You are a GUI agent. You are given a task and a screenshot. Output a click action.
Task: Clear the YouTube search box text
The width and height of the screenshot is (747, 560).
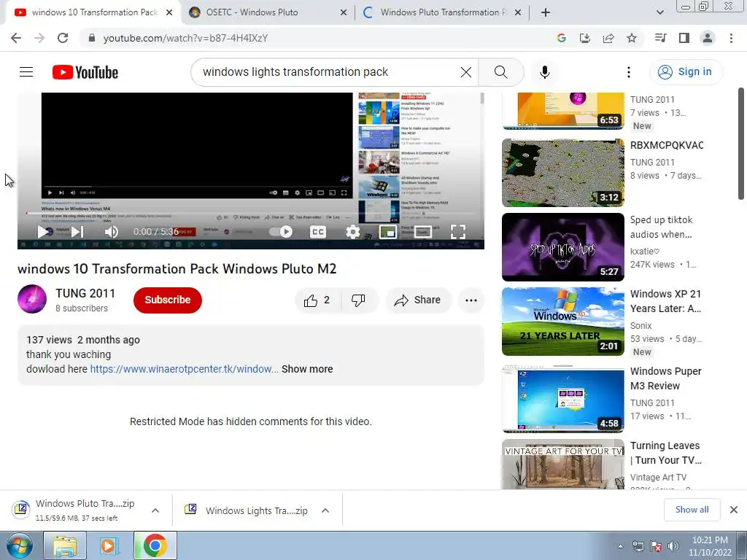[x=466, y=72]
